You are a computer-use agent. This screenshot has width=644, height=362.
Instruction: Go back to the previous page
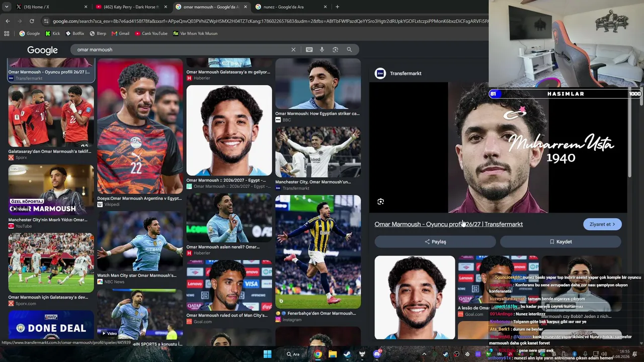(8, 21)
